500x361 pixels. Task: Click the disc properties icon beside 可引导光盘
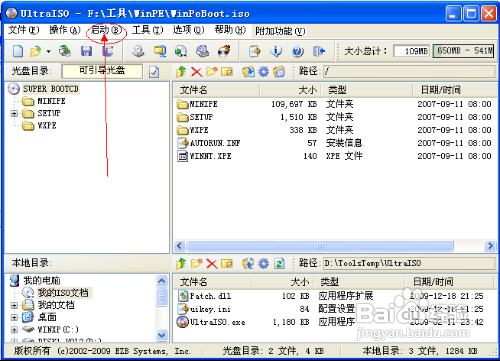(x=154, y=72)
